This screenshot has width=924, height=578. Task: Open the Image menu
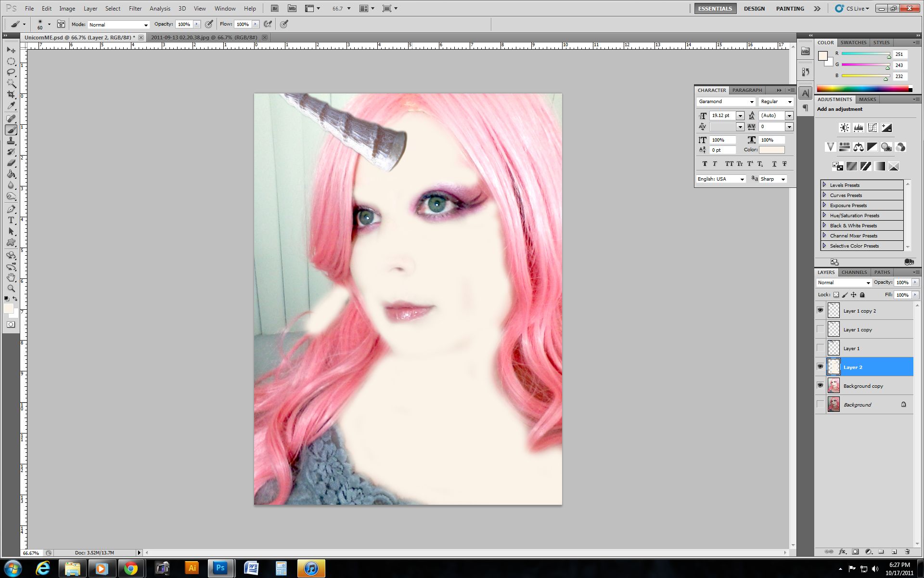67,9
